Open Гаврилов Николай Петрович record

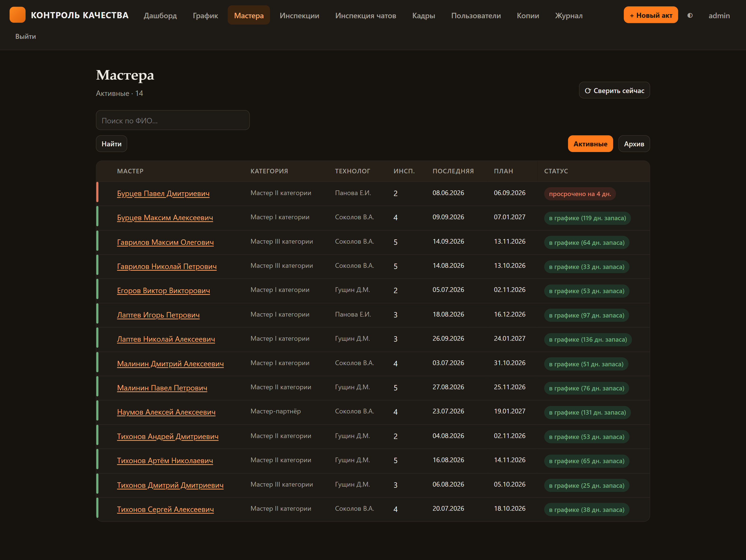click(x=167, y=266)
